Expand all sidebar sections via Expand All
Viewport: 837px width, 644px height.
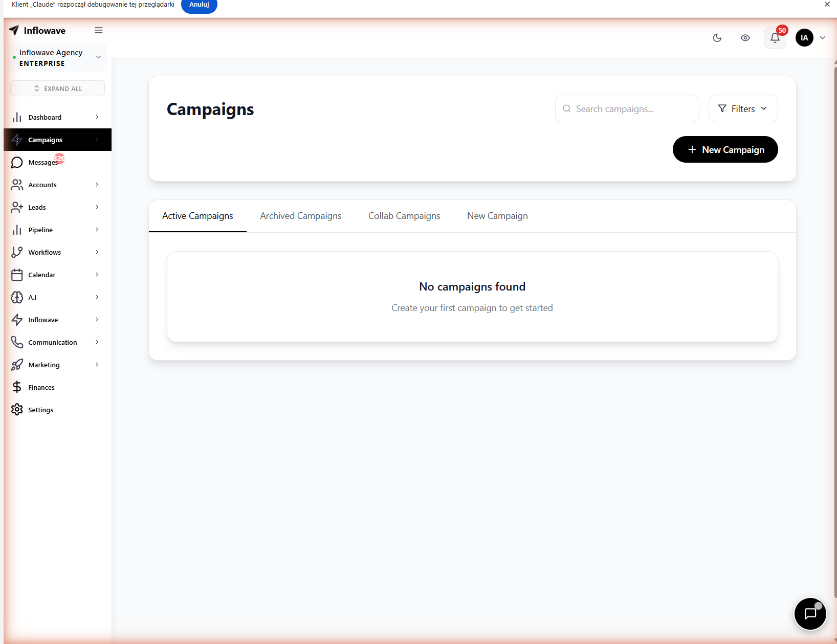click(57, 88)
